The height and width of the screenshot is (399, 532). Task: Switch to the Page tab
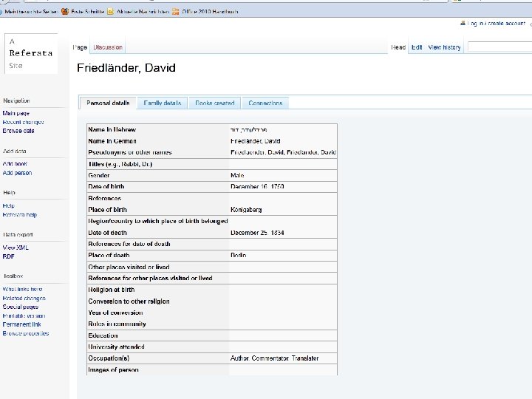coord(80,47)
